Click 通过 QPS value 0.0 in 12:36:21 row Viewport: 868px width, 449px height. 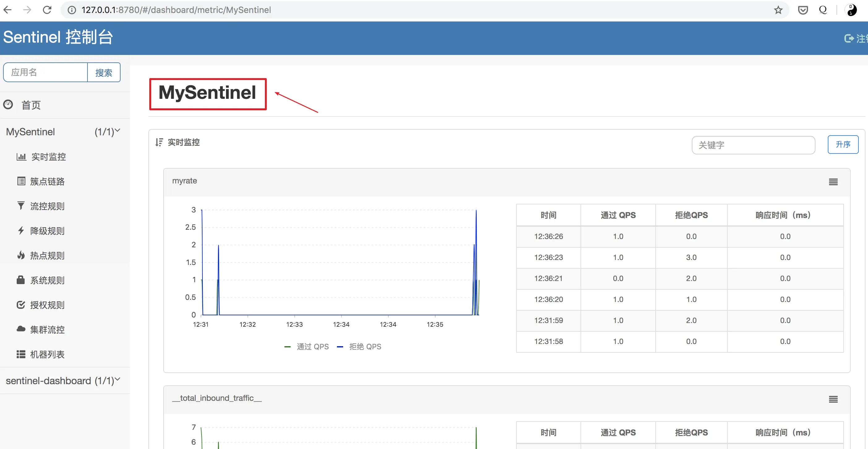[x=618, y=278]
